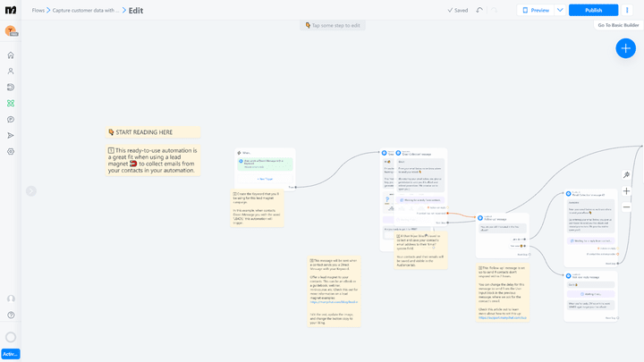Screen dimensions: 644x362
Task: Open Contacts from the sidebar
Action: (x=11, y=71)
